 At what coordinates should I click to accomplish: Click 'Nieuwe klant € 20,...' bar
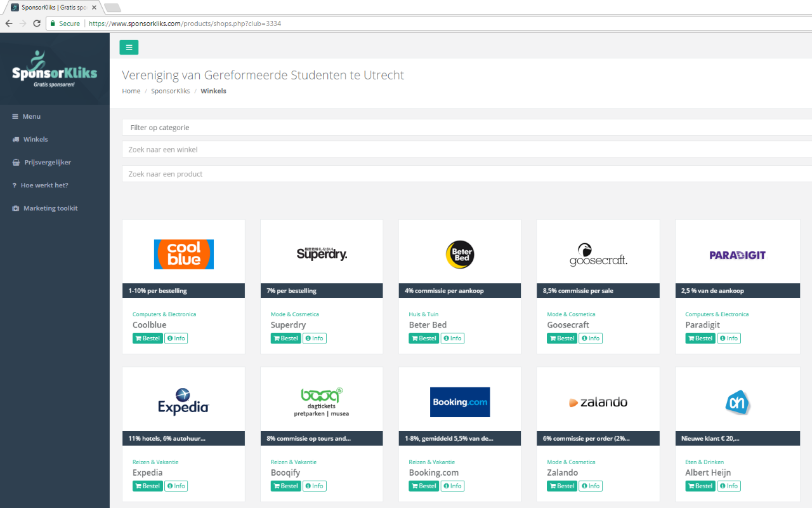[x=738, y=438]
